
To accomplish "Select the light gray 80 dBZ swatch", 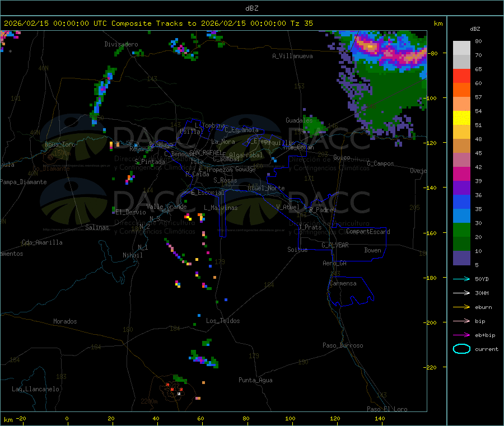I will [461, 48].
